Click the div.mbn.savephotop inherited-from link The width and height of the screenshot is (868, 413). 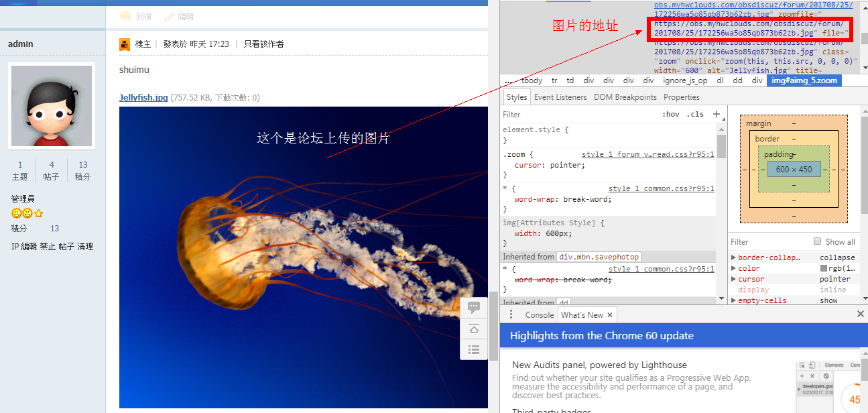(599, 257)
